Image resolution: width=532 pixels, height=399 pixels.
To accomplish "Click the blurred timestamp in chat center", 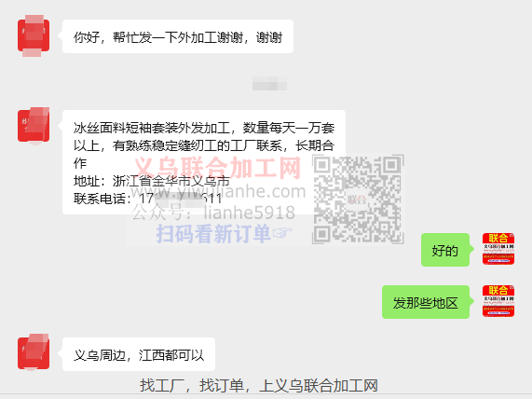I will click(x=269, y=84).
